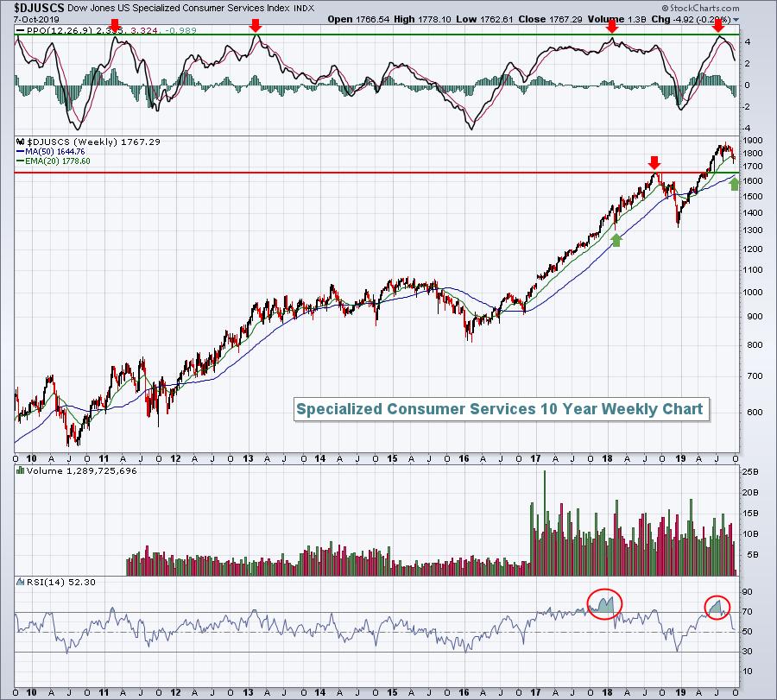
Task: Click the 800 price axis label
Action: [x=755, y=345]
